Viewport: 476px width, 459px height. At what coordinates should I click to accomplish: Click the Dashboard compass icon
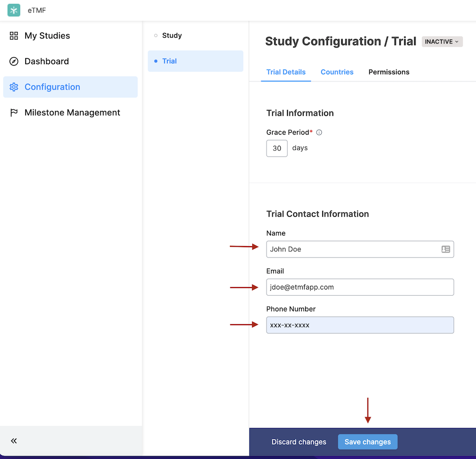click(x=14, y=61)
